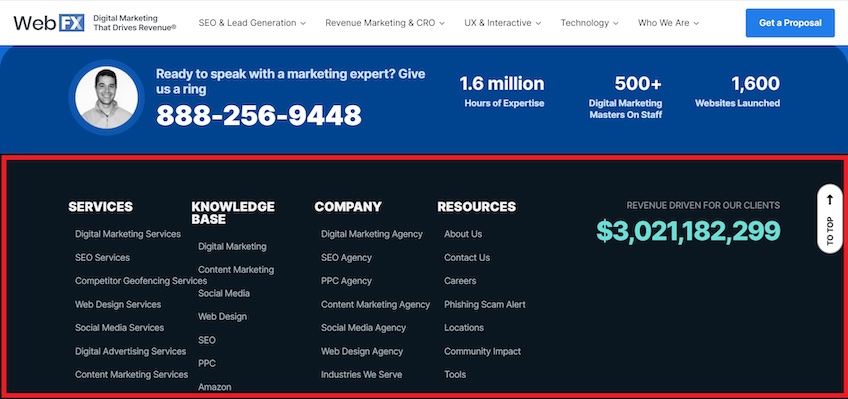Click the KNOWLEDGE BASE footer heading
Image resolution: width=848 pixels, height=399 pixels.
click(233, 213)
